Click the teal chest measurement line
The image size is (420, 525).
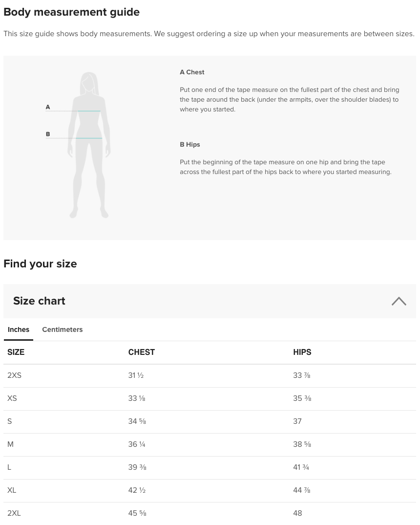pyautogui.click(x=89, y=111)
